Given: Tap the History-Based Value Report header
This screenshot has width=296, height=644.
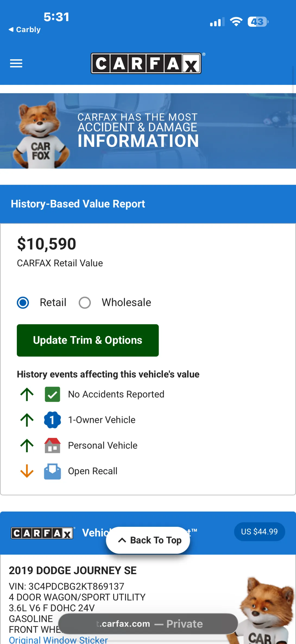Looking at the screenshot, I should click(78, 204).
